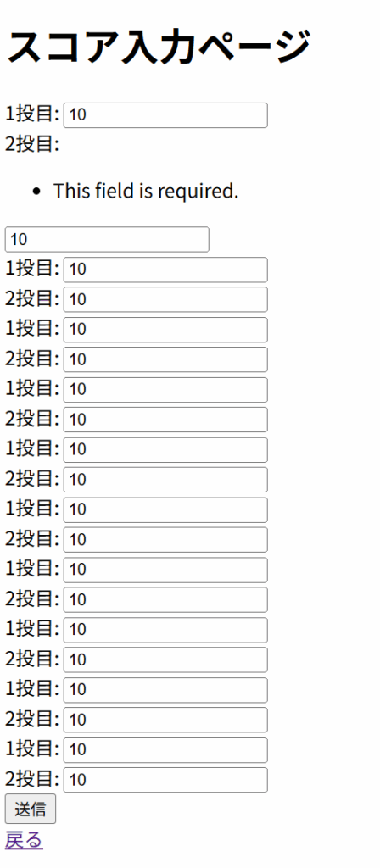Click the fifth frame's 2投目 input field
The height and width of the screenshot is (868, 380).
coord(165,480)
